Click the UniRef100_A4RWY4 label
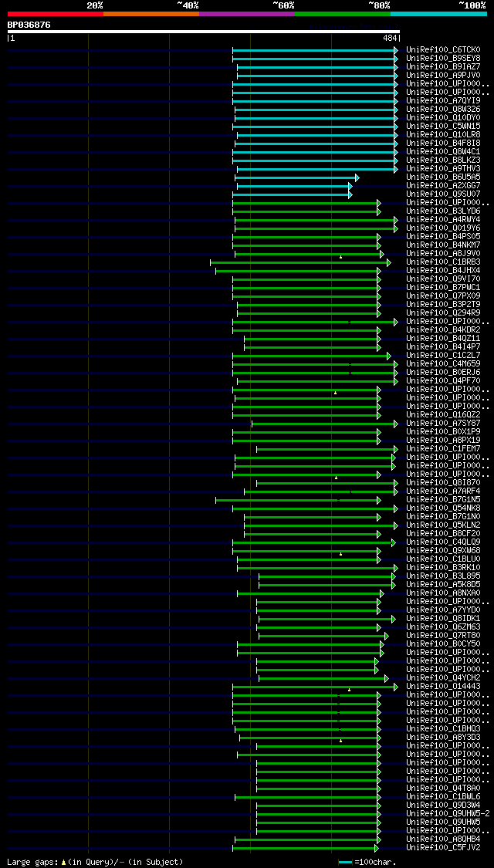Image resolution: width=494 pixels, height=868 pixels. pyautogui.click(x=443, y=220)
